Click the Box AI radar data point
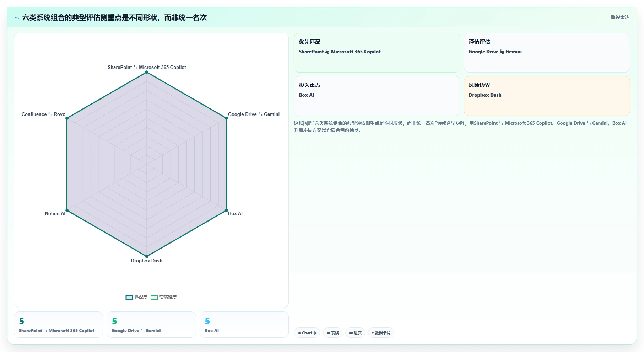The height and width of the screenshot is (352, 644). coord(226,210)
